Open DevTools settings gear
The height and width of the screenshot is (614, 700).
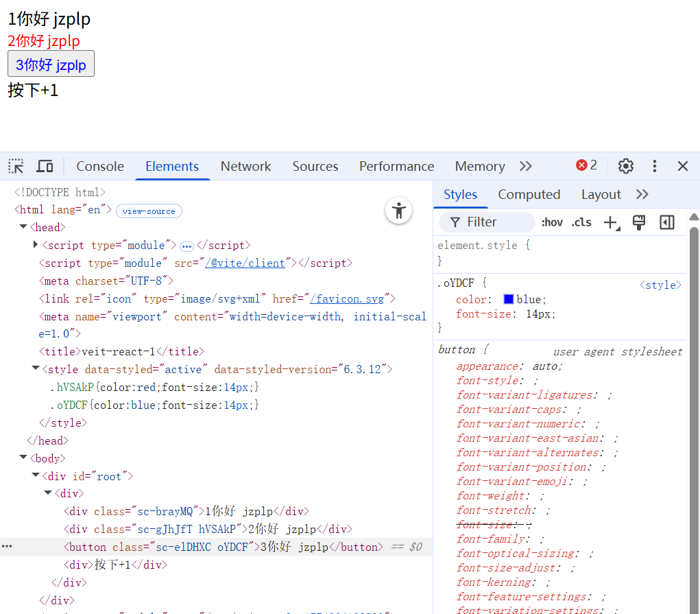(x=625, y=166)
